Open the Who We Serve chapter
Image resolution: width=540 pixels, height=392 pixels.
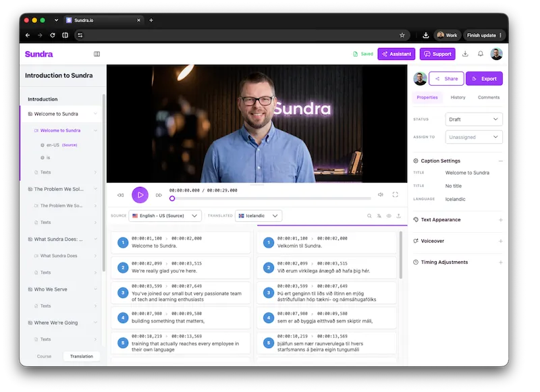(x=50, y=289)
